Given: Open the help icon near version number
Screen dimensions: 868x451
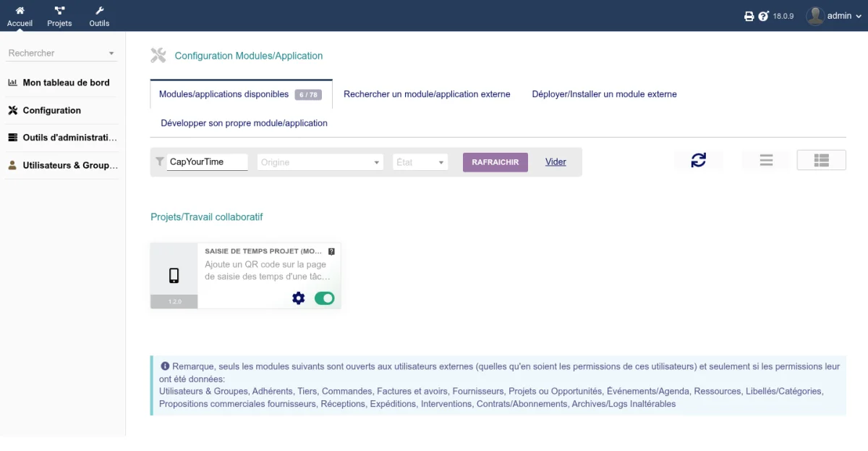Looking at the screenshot, I should [x=763, y=16].
